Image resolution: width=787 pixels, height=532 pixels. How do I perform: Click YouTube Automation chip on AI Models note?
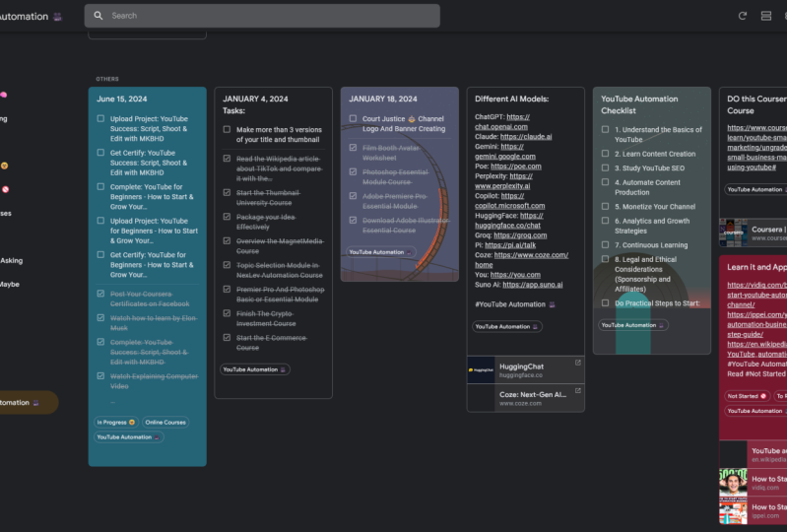(507, 326)
